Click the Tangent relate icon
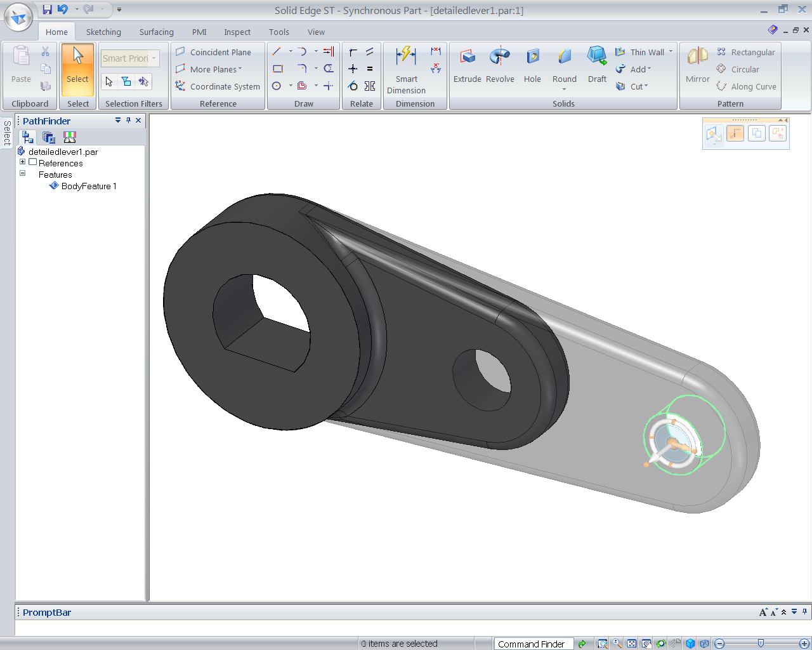 coord(353,86)
